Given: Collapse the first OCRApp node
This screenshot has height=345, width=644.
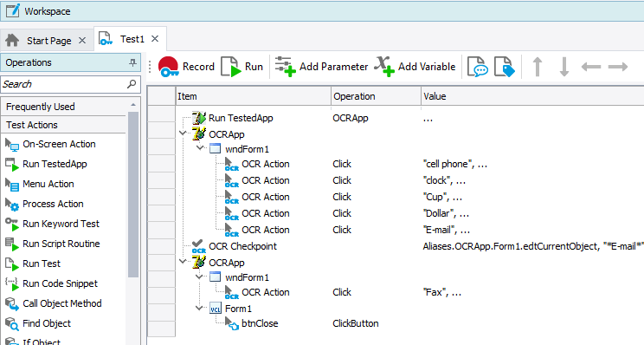Looking at the screenshot, I should click(x=183, y=133).
